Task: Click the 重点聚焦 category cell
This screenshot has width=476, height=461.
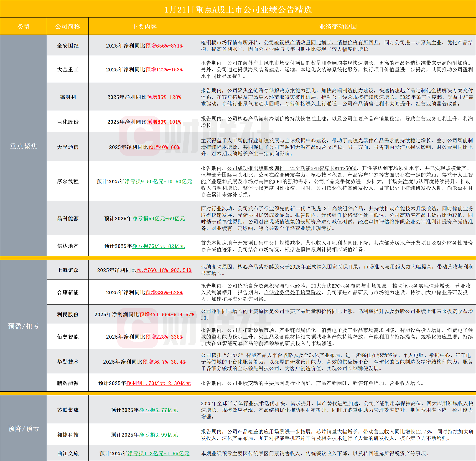Action: [x=23, y=146]
